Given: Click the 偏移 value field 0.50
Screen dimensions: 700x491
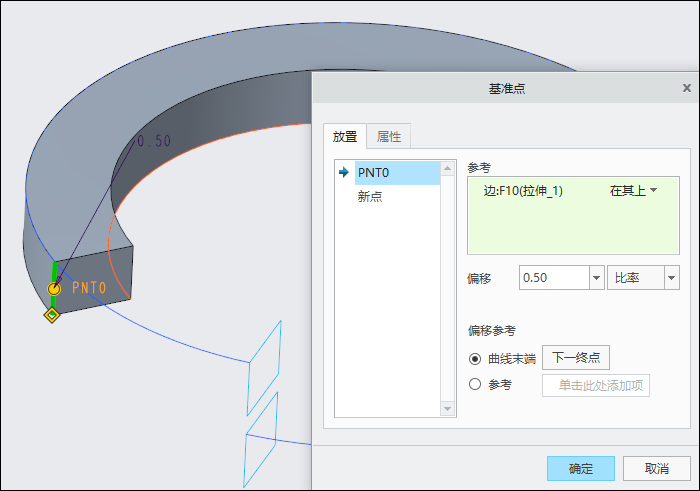Looking at the screenshot, I should (x=554, y=278).
